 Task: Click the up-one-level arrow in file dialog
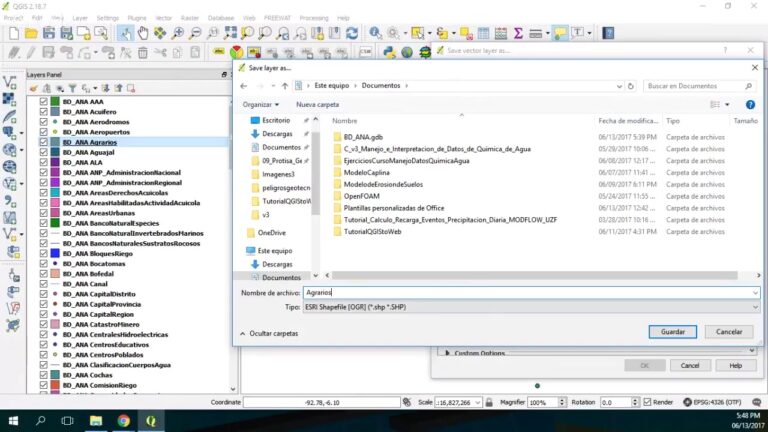[x=285, y=86]
